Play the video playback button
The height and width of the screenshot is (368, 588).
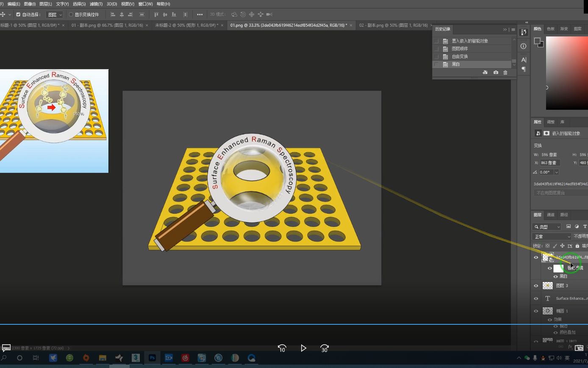tap(303, 348)
